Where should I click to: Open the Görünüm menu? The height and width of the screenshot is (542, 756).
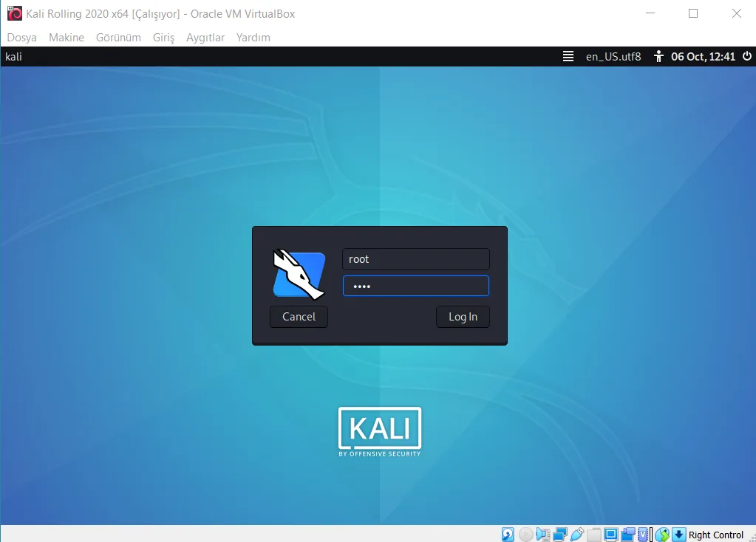coord(118,38)
